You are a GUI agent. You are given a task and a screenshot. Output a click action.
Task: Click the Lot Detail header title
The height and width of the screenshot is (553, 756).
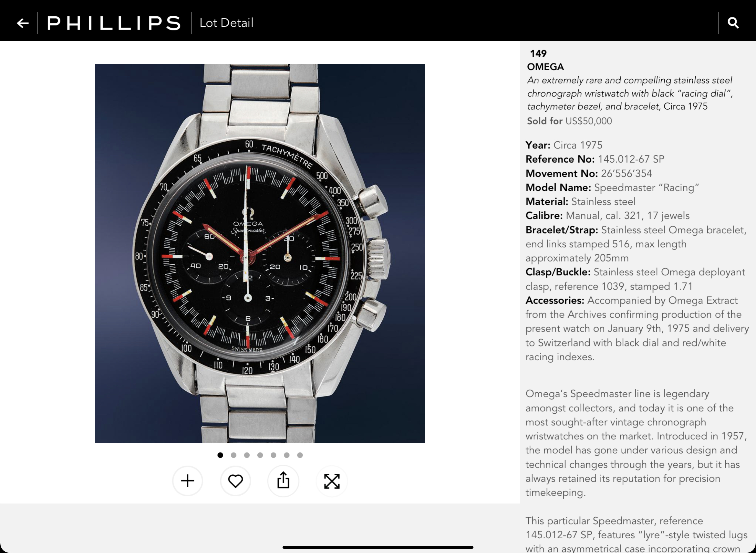pyautogui.click(x=226, y=23)
